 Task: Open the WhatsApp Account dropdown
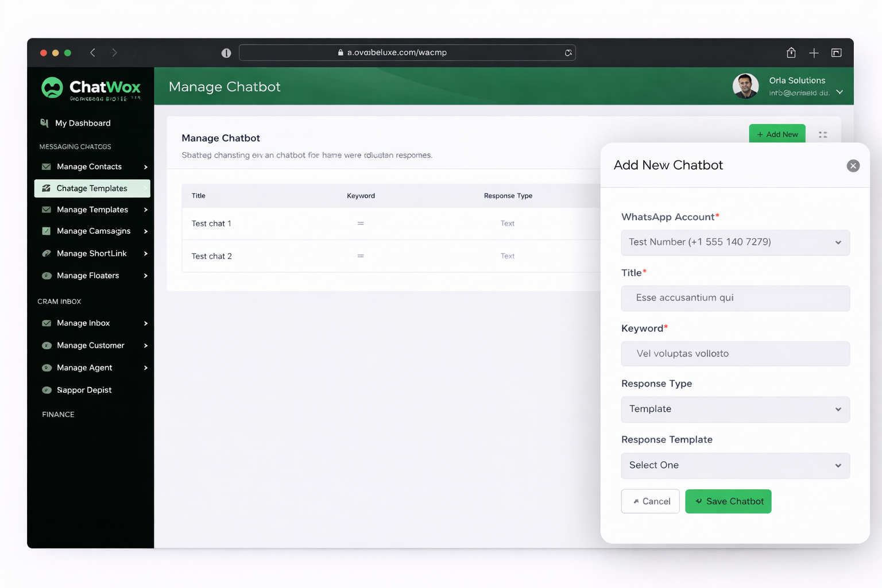735,242
